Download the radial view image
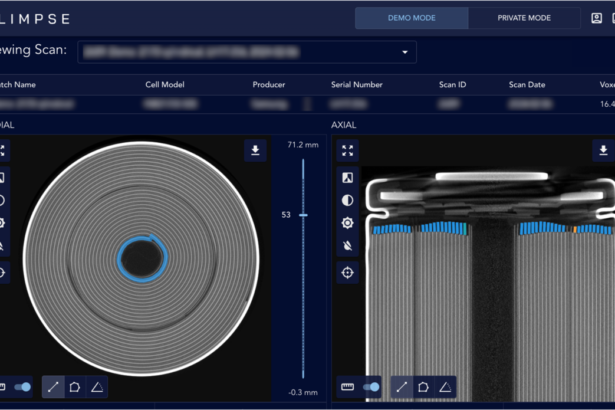The image size is (615, 410). pos(255,150)
